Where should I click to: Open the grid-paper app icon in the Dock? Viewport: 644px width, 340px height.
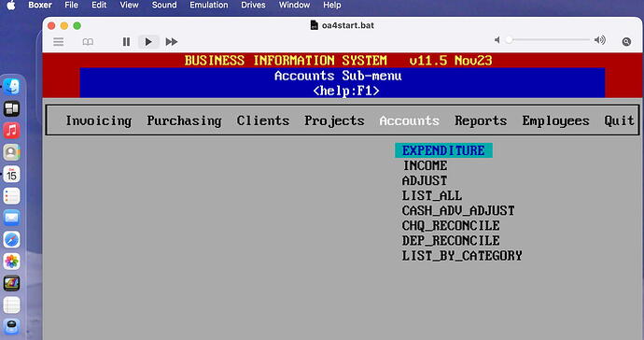[11, 305]
